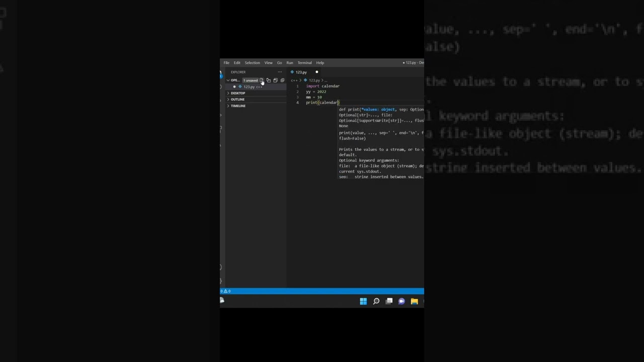Click c++ folder in breadcrumb
Screen dimensions: 644x362
294,80
